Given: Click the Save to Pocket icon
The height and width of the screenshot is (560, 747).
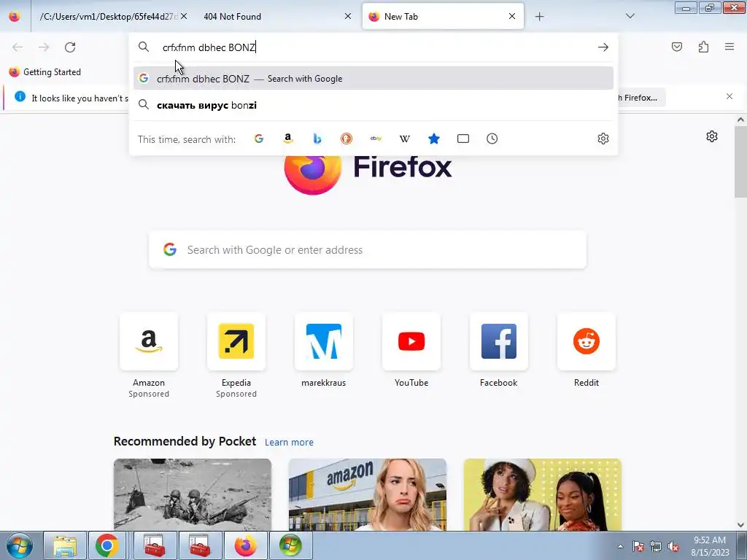Looking at the screenshot, I should pos(677,47).
